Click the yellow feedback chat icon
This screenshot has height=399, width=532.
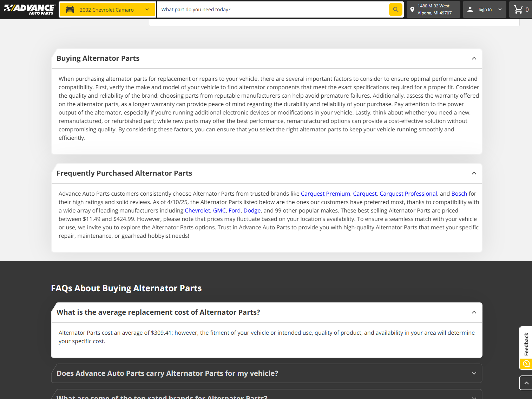526,364
